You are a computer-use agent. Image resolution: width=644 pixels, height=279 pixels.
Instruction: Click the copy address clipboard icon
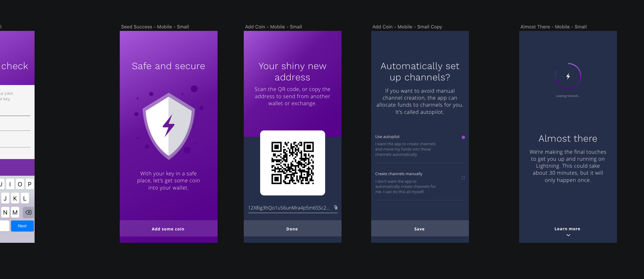click(x=336, y=207)
